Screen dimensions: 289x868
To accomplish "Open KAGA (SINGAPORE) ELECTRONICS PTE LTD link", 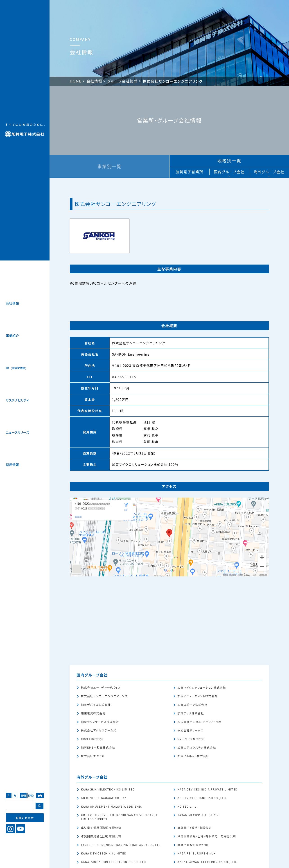I will 113,862.
